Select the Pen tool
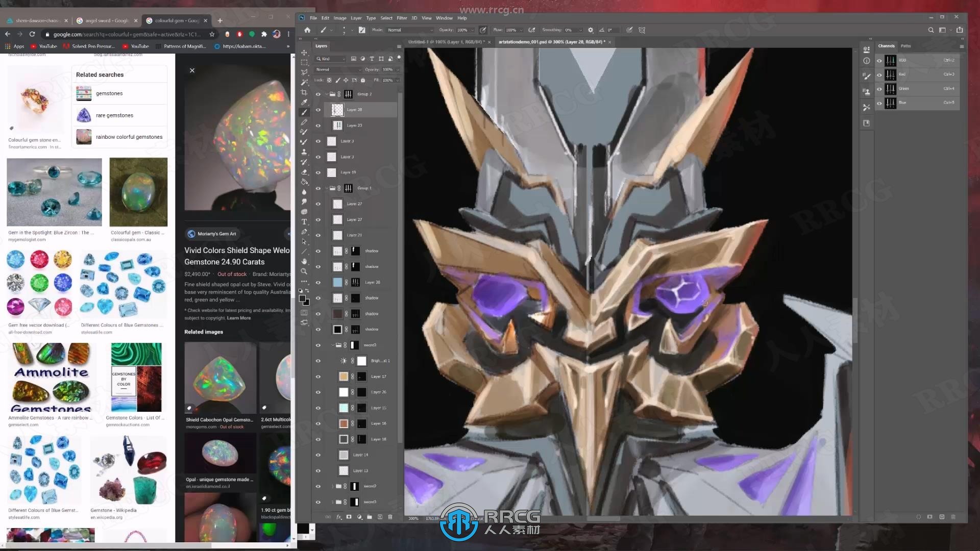 (x=304, y=232)
